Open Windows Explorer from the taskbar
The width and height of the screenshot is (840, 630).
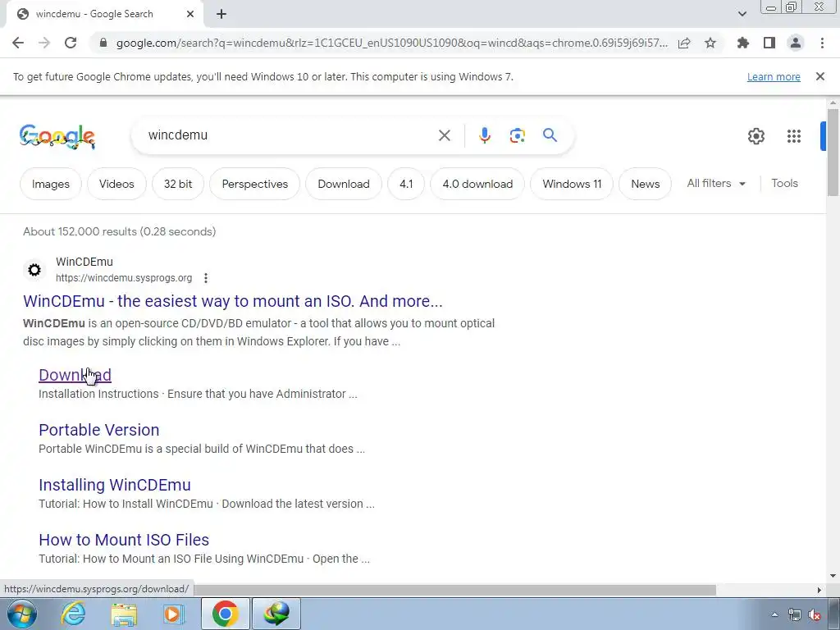click(124, 614)
